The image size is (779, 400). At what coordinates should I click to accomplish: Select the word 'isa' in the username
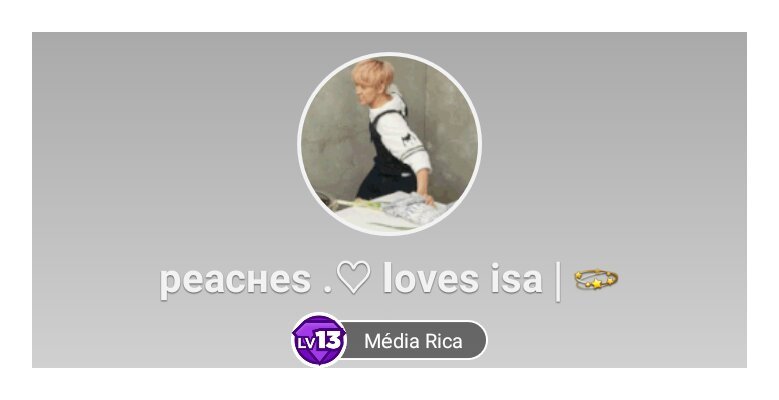tap(516, 278)
